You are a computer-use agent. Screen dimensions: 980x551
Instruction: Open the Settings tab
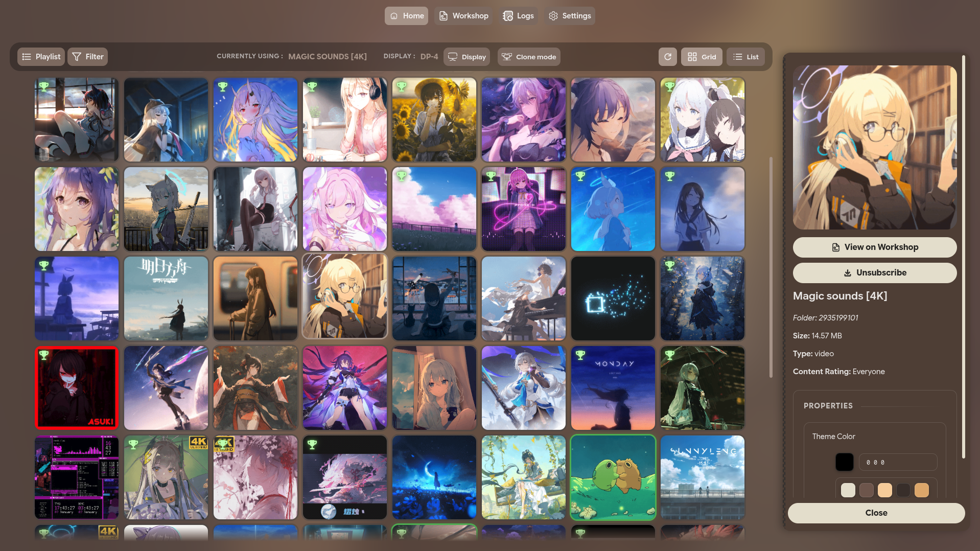570,16
